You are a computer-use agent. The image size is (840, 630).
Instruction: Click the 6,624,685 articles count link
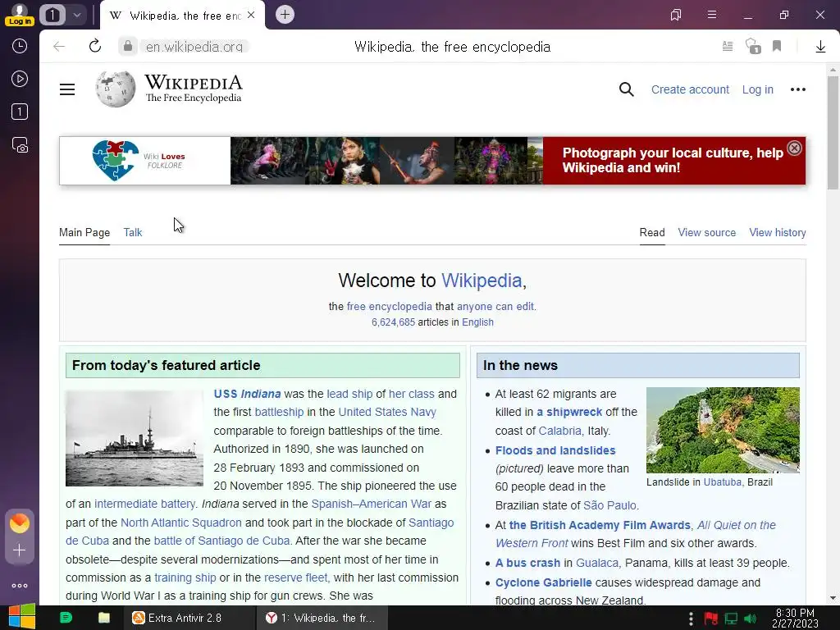(393, 322)
